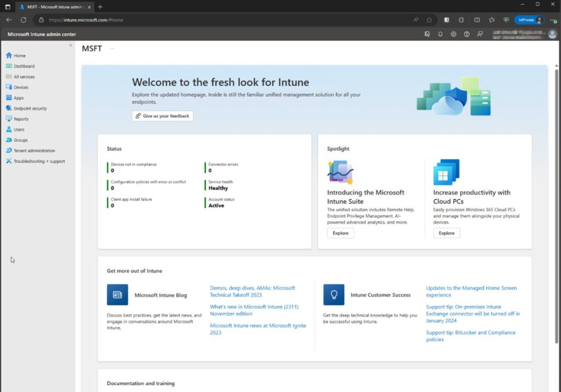Viewport: 561px width, 392px height.
Task: Open portal settings gear icon
Action: click(x=454, y=34)
